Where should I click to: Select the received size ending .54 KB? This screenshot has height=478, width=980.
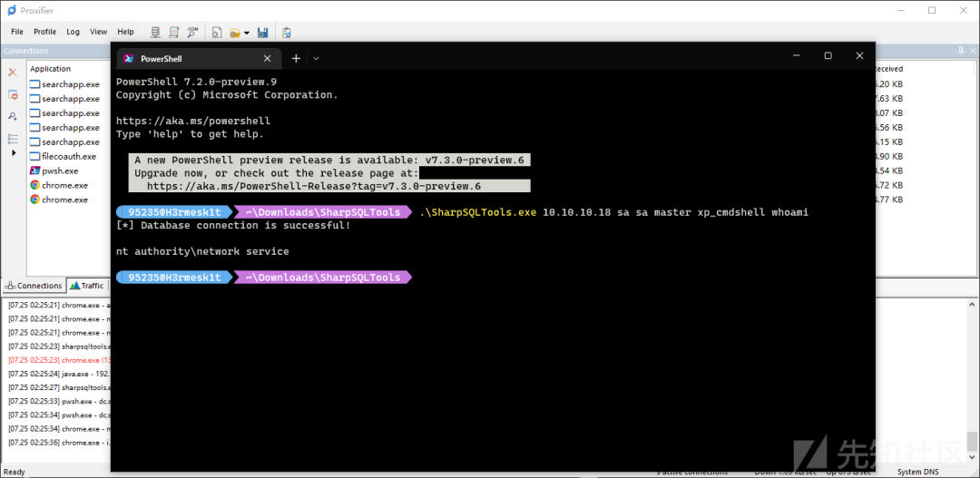click(889, 171)
